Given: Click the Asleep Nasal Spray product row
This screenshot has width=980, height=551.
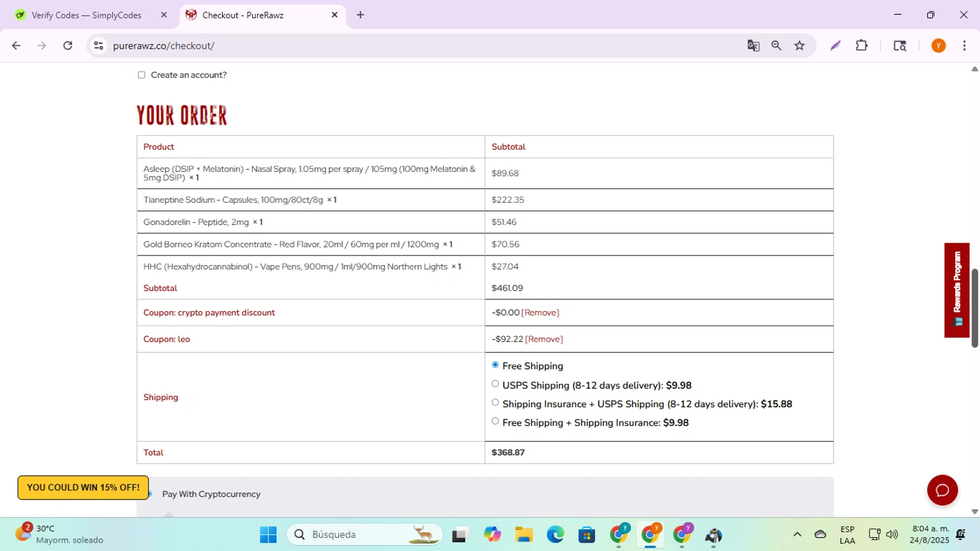Looking at the screenshot, I should click(x=485, y=173).
